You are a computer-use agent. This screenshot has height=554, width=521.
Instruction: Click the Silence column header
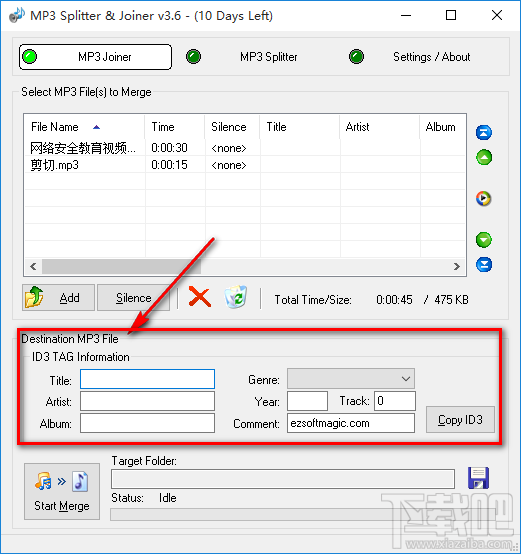pyautogui.click(x=232, y=127)
